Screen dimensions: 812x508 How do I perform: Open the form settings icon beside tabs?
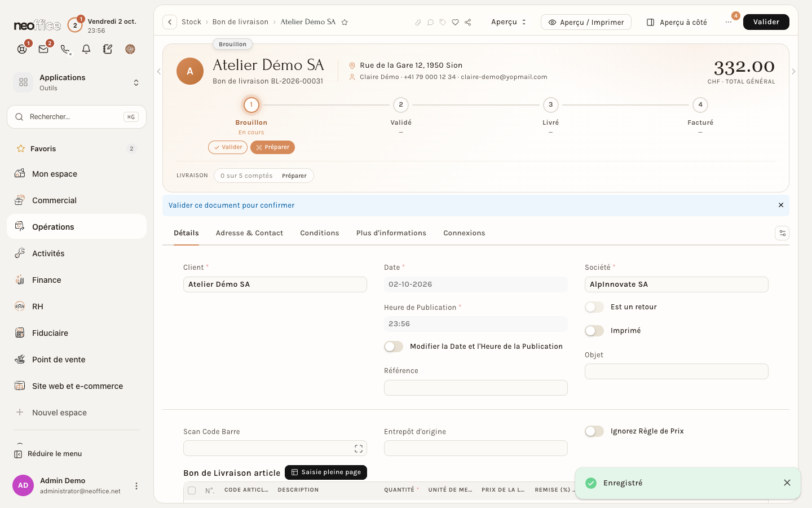click(x=782, y=233)
